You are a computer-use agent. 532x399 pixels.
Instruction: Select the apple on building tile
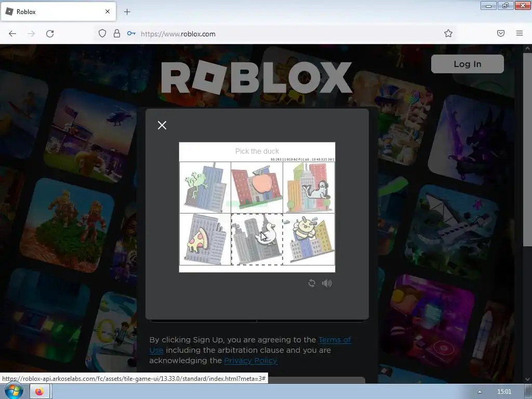257,188
